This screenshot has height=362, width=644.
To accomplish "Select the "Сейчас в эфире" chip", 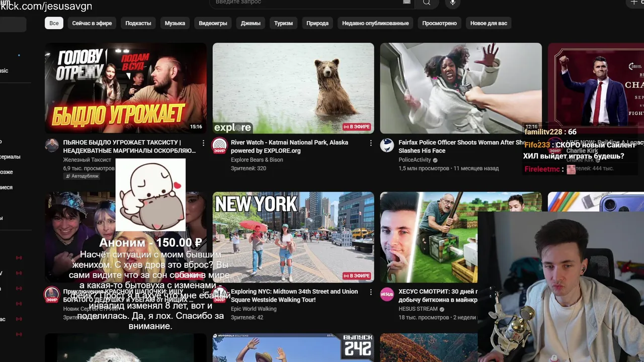I will point(92,23).
